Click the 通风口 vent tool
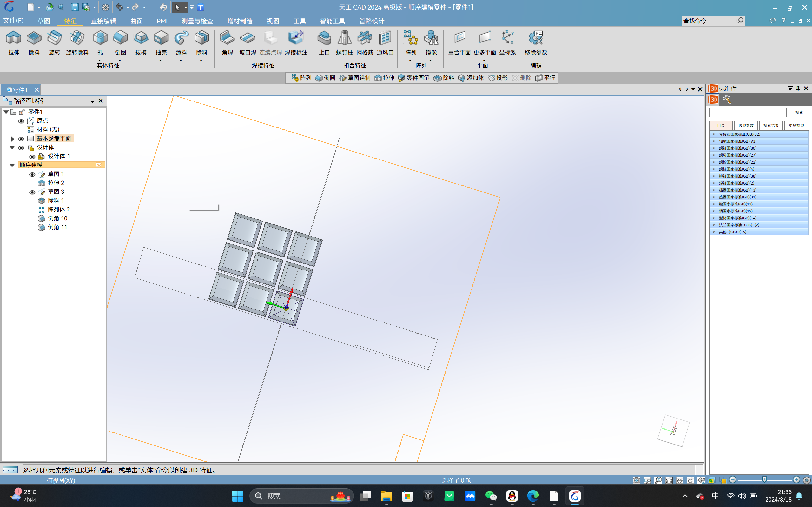812x507 pixels. (x=385, y=42)
